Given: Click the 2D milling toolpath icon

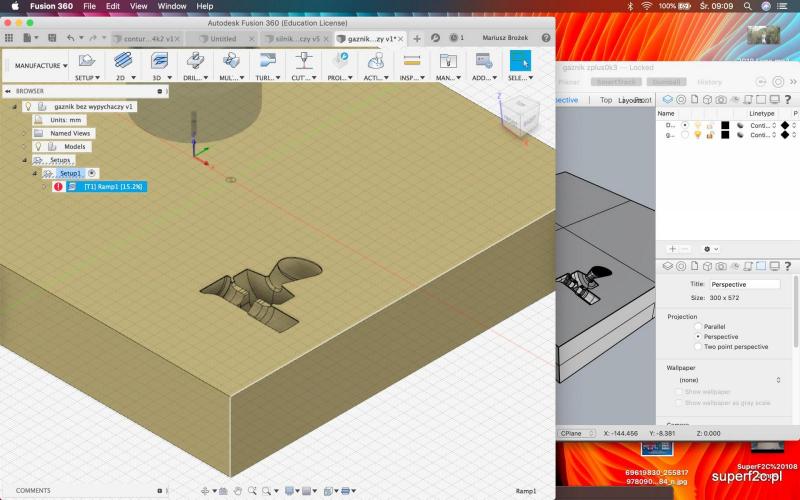Looking at the screenshot, I should 122,61.
